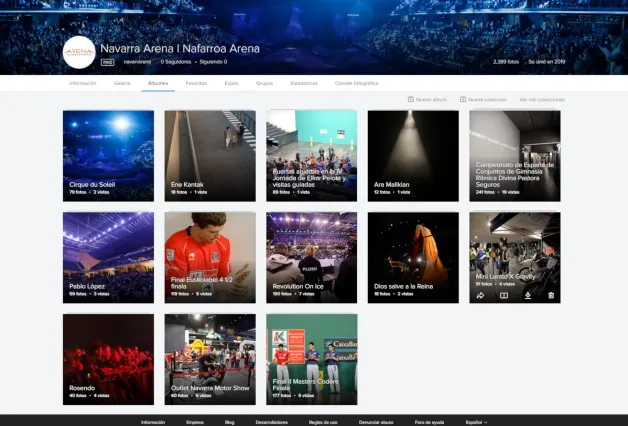Go to the Expos tab
This screenshot has width=628, height=426.
pos(231,83)
